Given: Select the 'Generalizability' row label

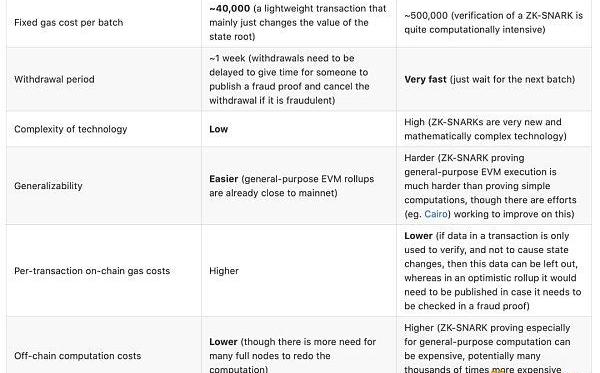Looking at the screenshot, I should [48, 186].
